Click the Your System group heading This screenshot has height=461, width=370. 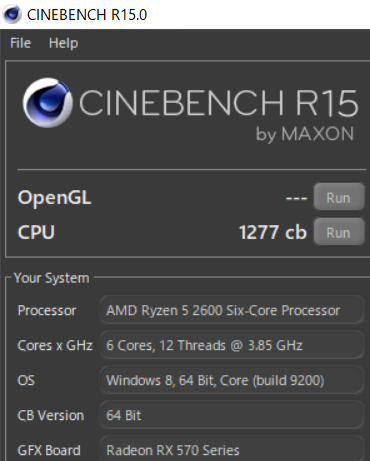(x=52, y=278)
